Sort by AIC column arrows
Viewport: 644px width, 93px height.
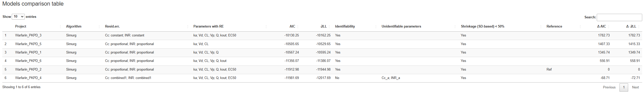pyautogui.click(x=298, y=26)
